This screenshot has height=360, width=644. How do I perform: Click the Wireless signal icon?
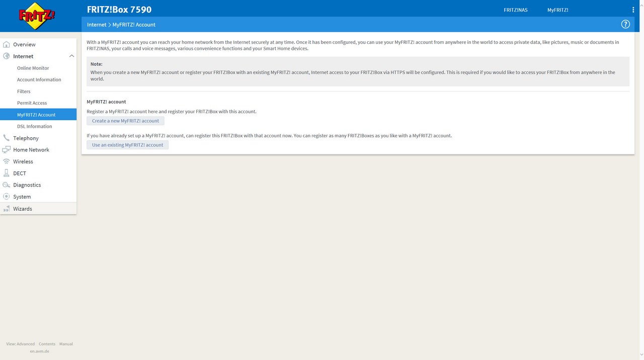[7, 161]
